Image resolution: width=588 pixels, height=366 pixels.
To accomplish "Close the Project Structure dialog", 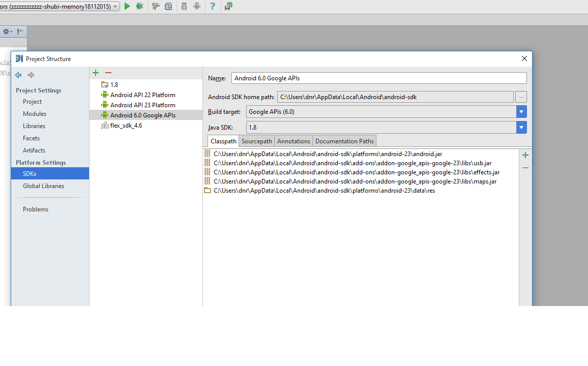I will point(524,58).
